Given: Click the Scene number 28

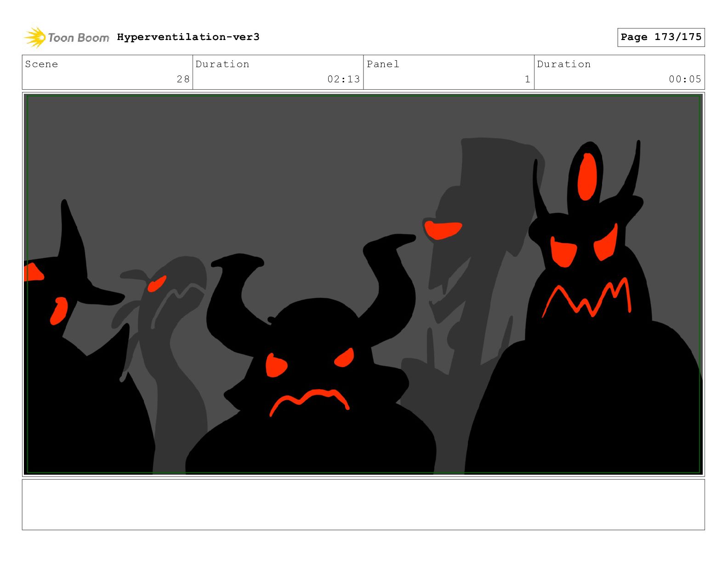Looking at the screenshot, I should coord(183,79).
